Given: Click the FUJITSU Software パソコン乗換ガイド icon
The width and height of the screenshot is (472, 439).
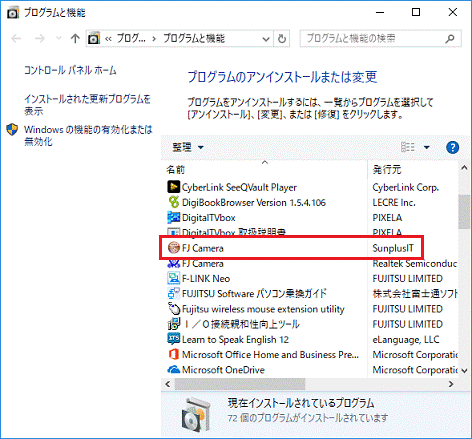Looking at the screenshot, I should click(173, 294).
